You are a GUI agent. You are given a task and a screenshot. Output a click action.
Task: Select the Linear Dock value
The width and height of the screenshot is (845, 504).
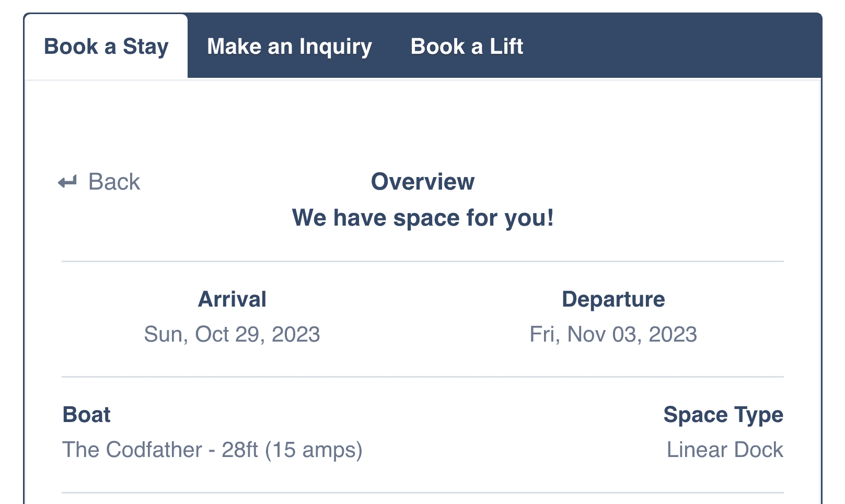click(725, 450)
